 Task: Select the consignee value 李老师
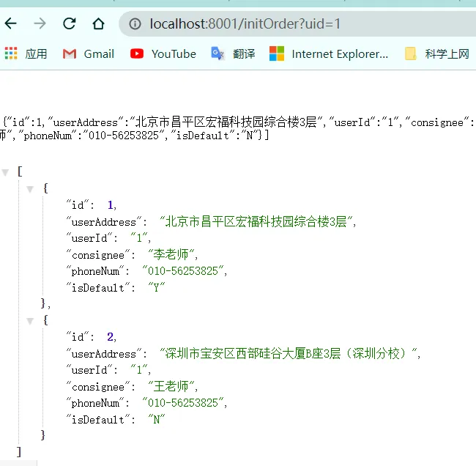(173, 254)
